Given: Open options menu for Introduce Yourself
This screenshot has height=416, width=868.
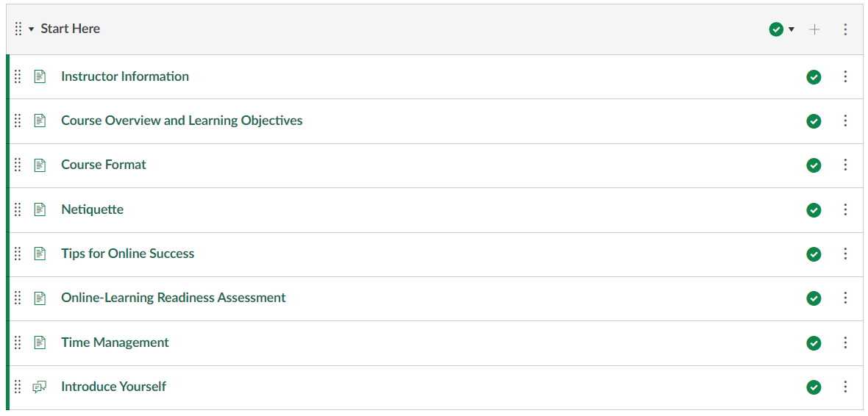Looking at the screenshot, I should 845,387.
